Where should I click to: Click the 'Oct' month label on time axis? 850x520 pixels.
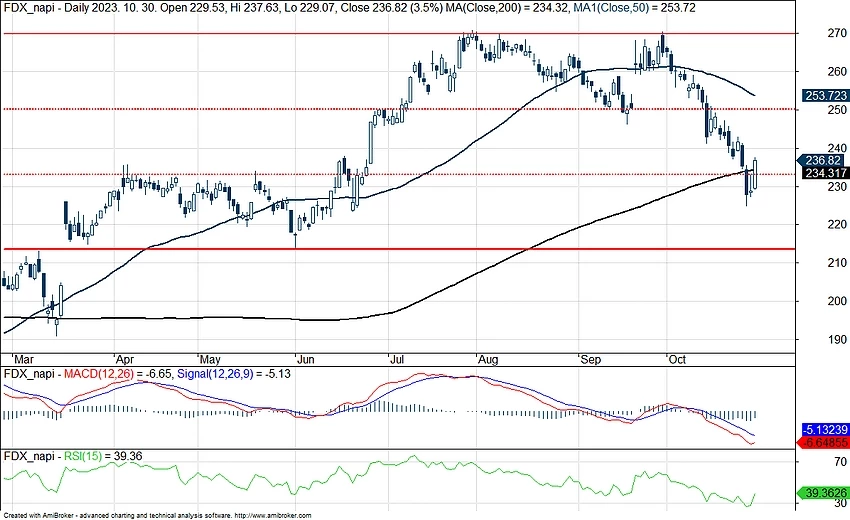677,359
